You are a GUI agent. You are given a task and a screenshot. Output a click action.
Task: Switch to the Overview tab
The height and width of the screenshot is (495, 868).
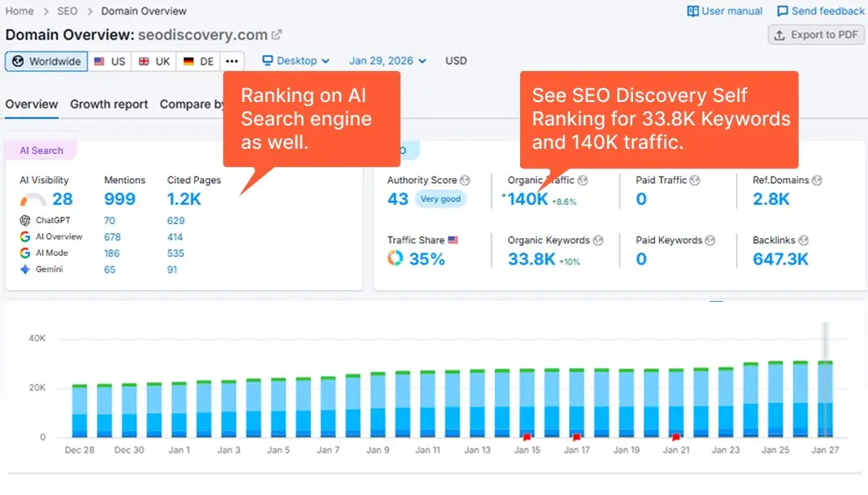coord(32,104)
